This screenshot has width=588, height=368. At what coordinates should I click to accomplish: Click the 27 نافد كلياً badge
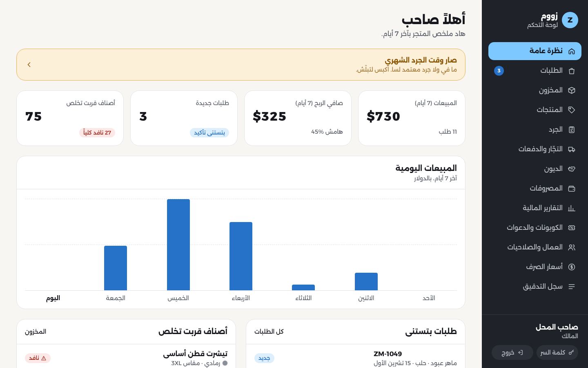coord(97,132)
